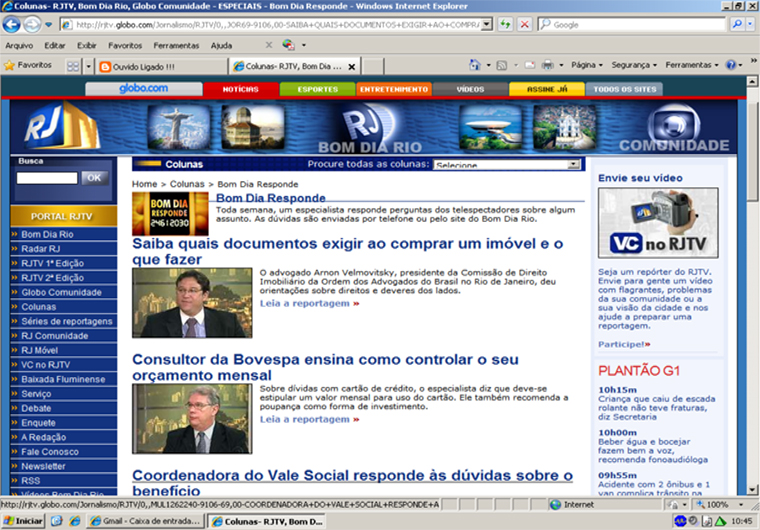
Task: Open the recent pages dropdown arrow
Action: click(48, 24)
